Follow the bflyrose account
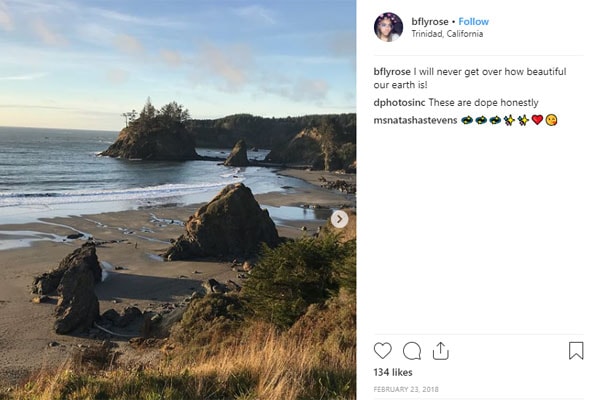600x400 pixels. [x=474, y=21]
